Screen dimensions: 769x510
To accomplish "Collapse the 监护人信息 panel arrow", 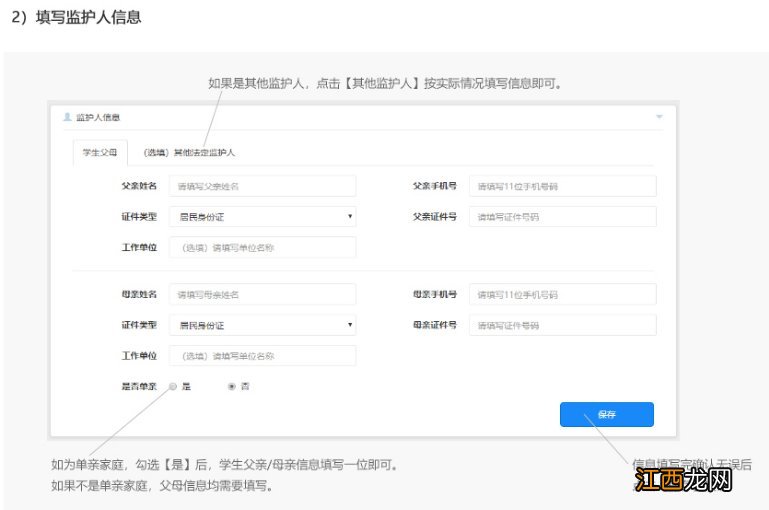I will pyautogui.click(x=659, y=117).
